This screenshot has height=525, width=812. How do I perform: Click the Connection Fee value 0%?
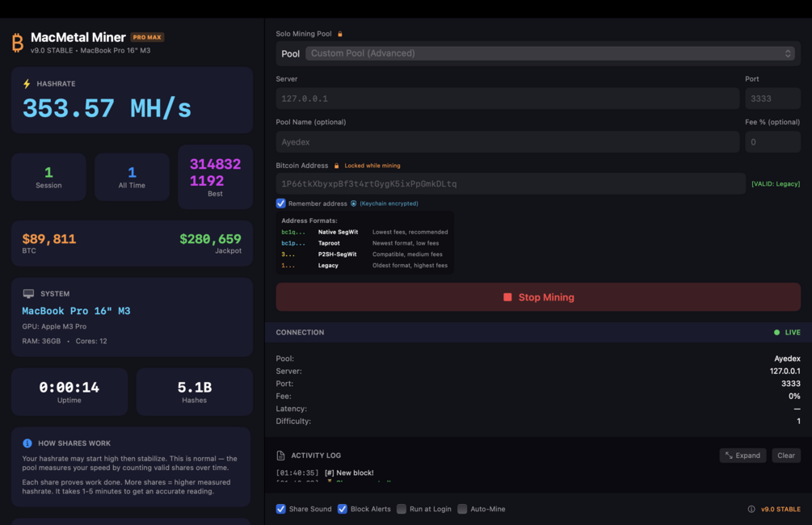click(794, 396)
